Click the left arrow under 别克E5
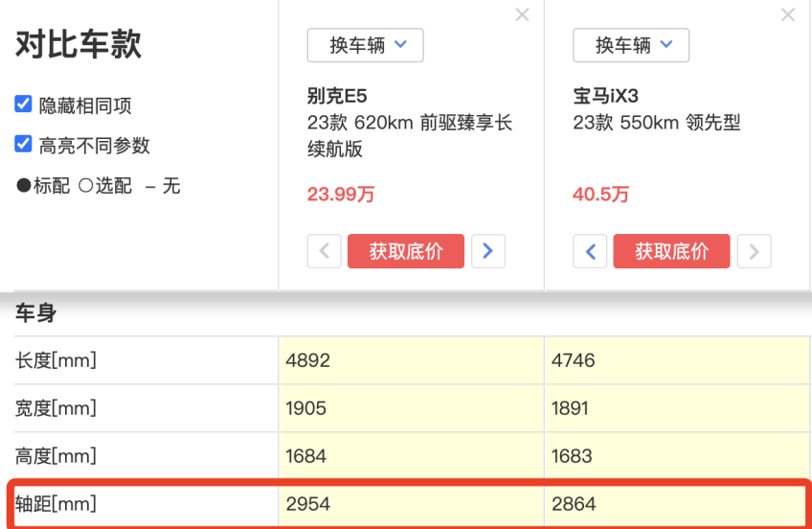 click(x=324, y=251)
